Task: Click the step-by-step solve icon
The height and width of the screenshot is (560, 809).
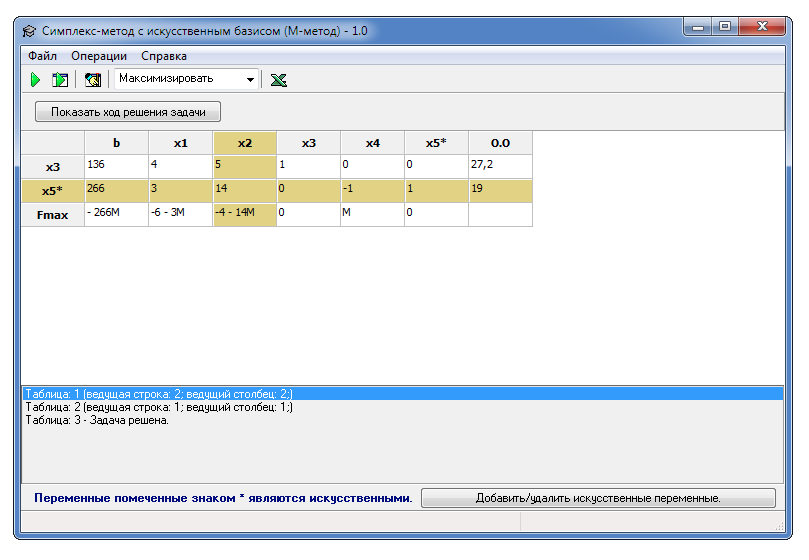Action: pyautogui.click(x=60, y=79)
